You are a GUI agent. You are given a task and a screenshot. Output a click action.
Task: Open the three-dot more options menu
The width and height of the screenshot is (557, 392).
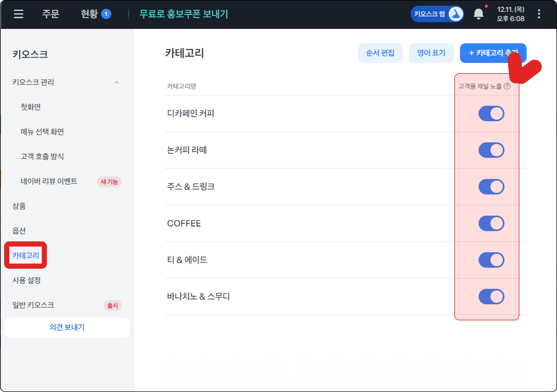539,14
